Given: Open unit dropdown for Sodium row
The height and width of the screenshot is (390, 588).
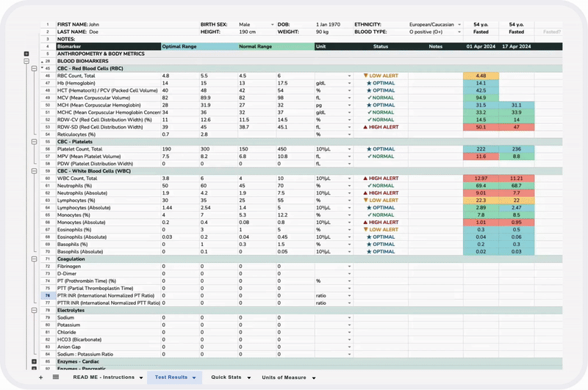Looking at the screenshot, I should (x=349, y=318).
